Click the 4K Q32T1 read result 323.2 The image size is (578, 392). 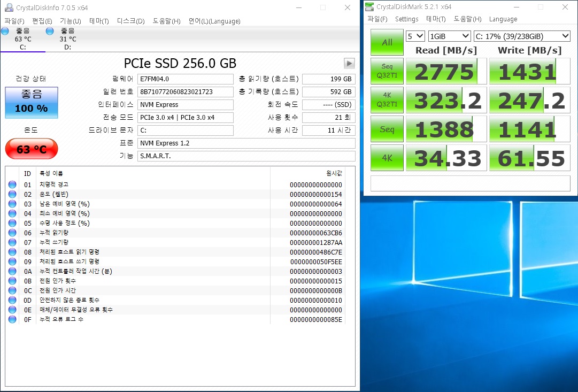pos(446,100)
